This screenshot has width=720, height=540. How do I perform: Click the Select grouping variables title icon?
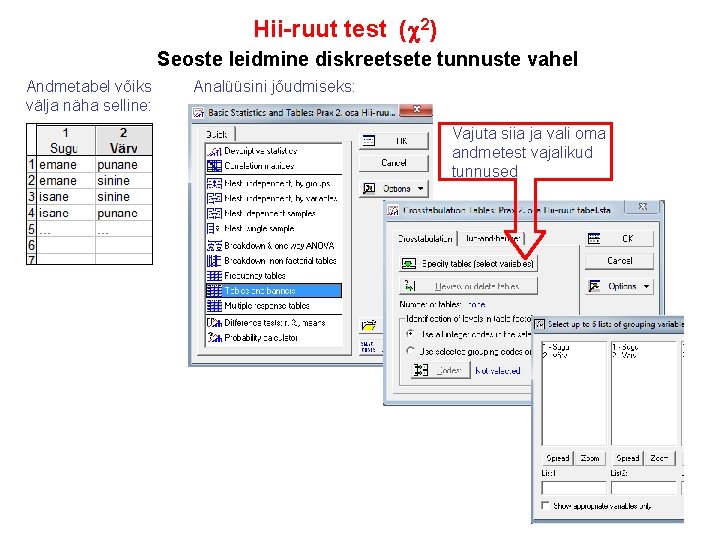[540, 324]
